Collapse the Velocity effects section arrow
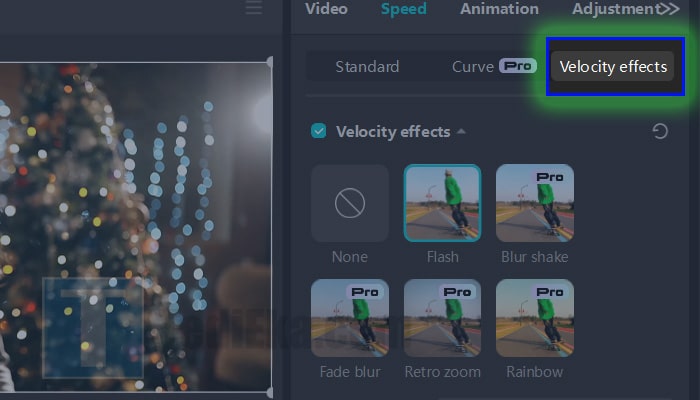The image size is (700, 400). tap(461, 131)
